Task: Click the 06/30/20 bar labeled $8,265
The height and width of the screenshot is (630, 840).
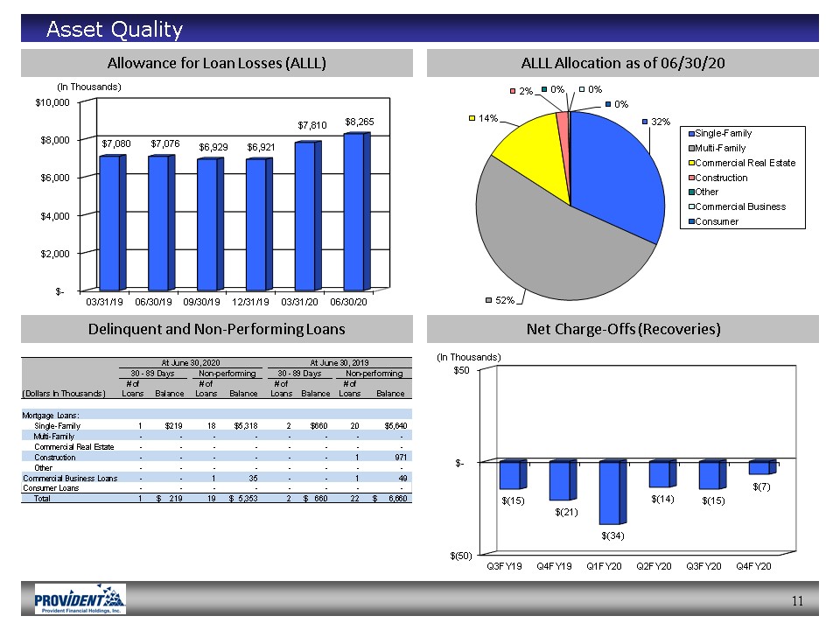Action: (x=356, y=212)
